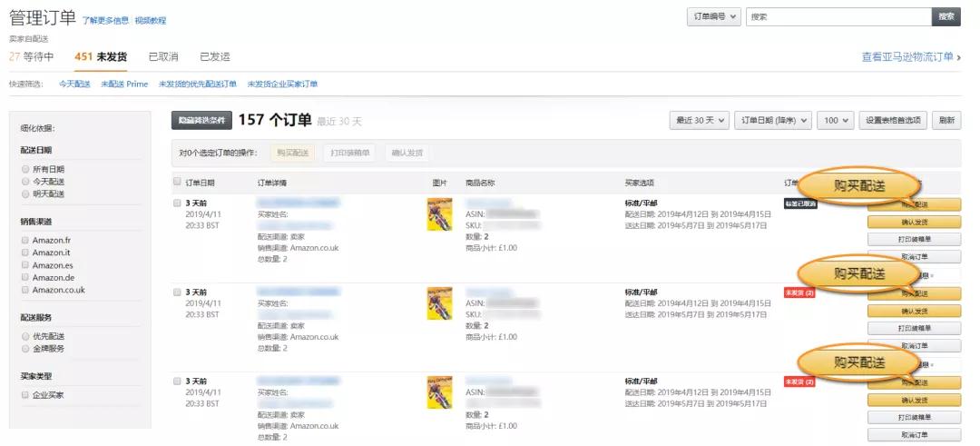Click the 隐藏筛选条件 button
This screenshot has width=980, height=446.
pos(201,121)
